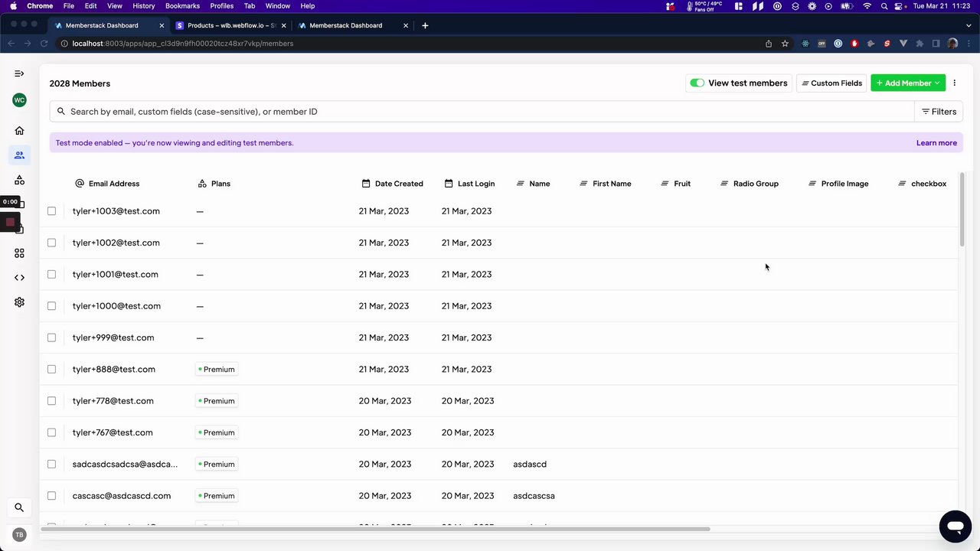
Task: Toggle the browser side panel
Action: coord(936,44)
